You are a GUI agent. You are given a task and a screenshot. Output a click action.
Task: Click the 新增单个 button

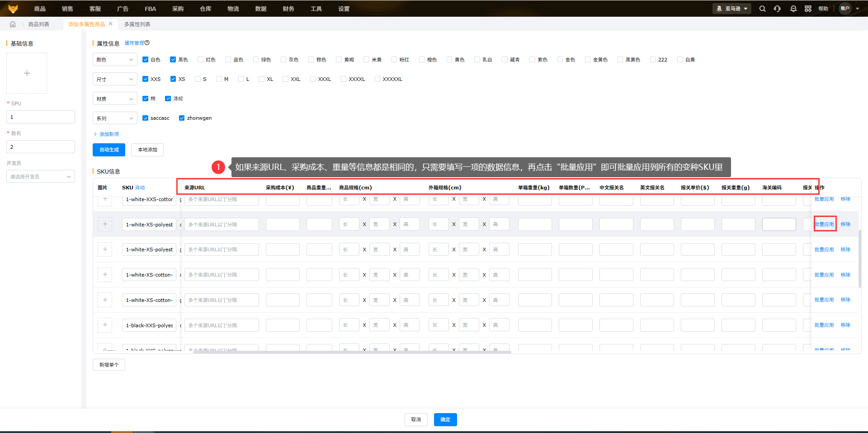[109, 365]
